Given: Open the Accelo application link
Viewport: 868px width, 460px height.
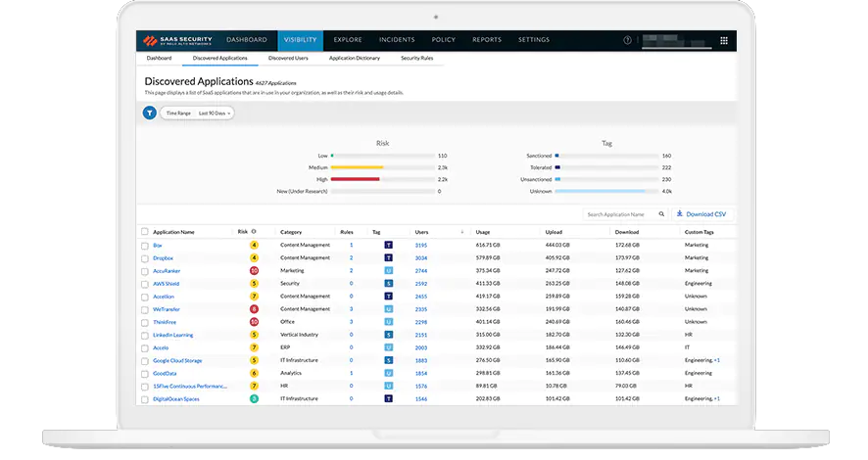Looking at the screenshot, I should click(161, 347).
